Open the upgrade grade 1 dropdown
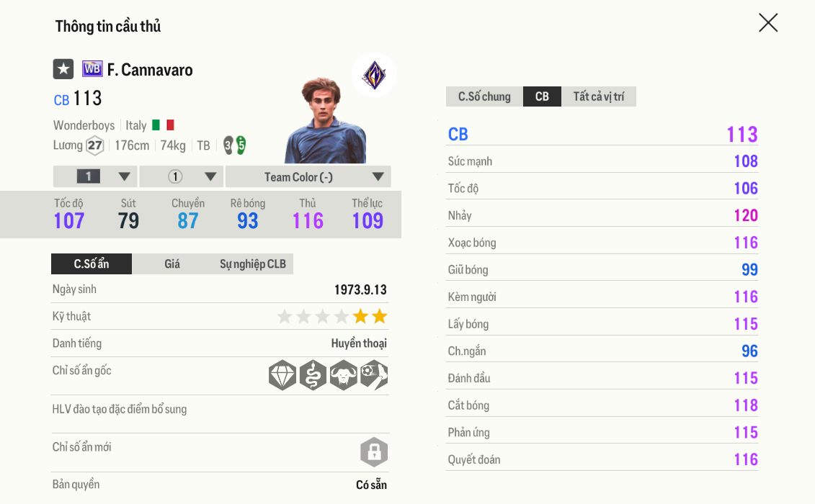Viewport: 815px width, 504px height. (95, 176)
